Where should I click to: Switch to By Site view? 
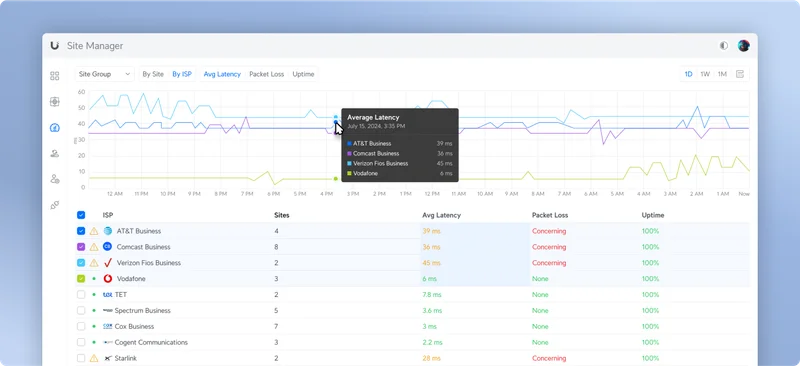point(153,74)
